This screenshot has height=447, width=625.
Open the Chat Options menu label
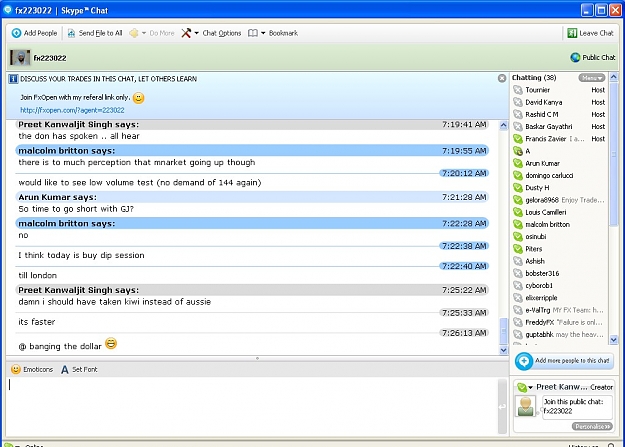222,33
